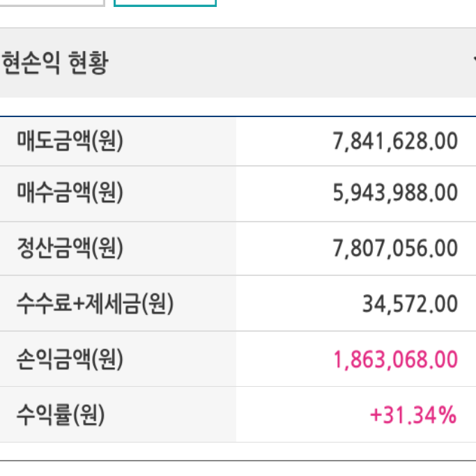Select the 7,841,628.00 sell amount value
476x476 pixels.
click(395, 141)
